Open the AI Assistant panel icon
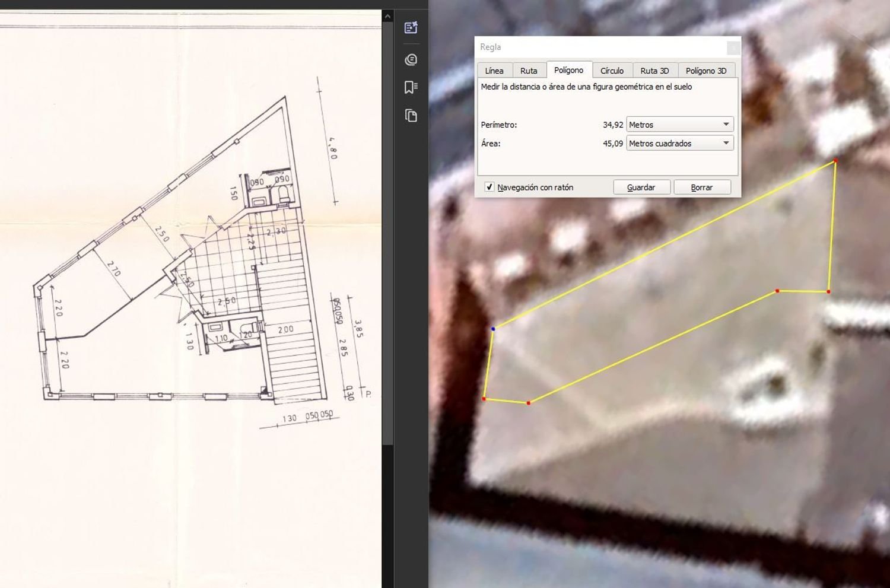Image resolution: width=890 pixels, height=588 pixels. [x=411, y=28]
